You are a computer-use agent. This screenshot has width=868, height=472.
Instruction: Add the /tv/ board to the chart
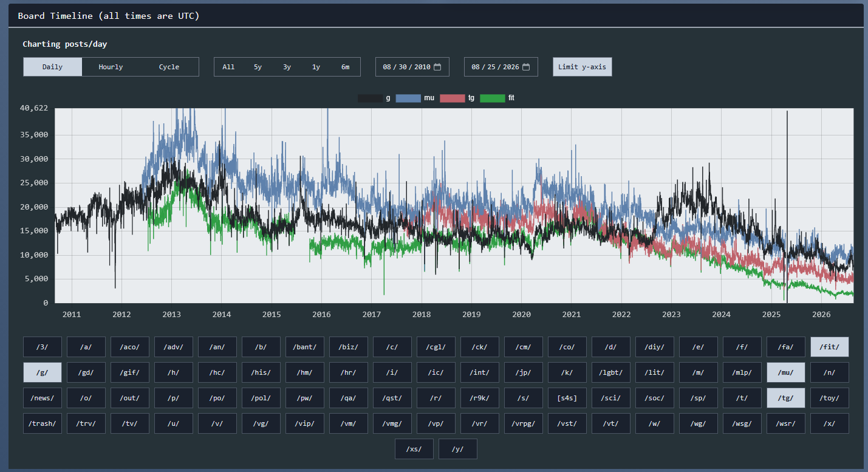pos(129,423)
